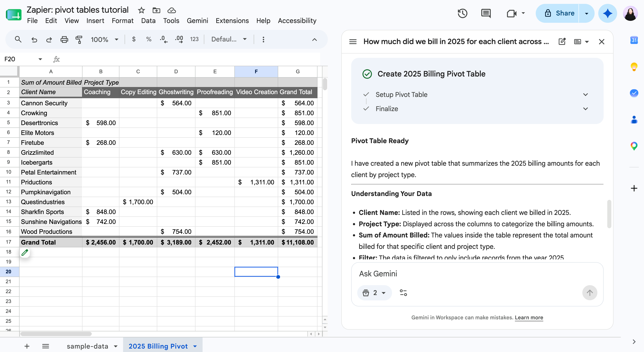Open the Google Sheets home icon

point(14,15)
